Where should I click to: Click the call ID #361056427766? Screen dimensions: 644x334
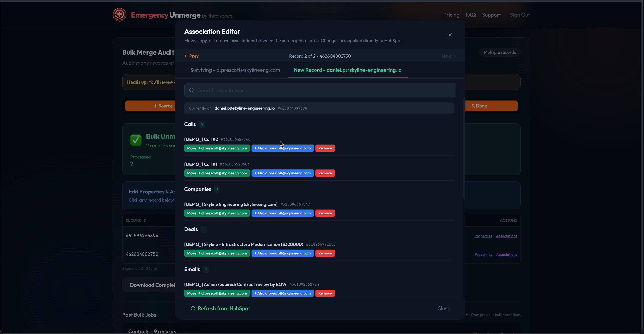(235, 139)
